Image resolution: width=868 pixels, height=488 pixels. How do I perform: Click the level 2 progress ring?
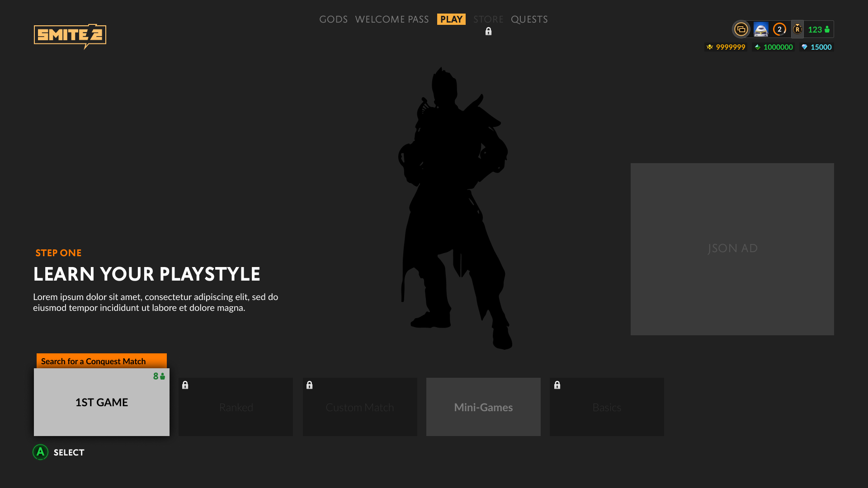[779, 29]
